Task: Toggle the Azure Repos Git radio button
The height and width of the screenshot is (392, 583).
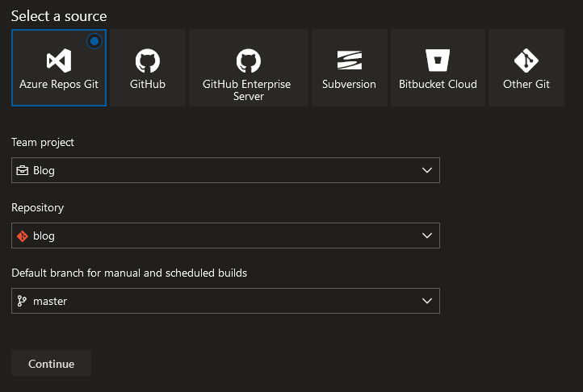Action: (94, 41)
